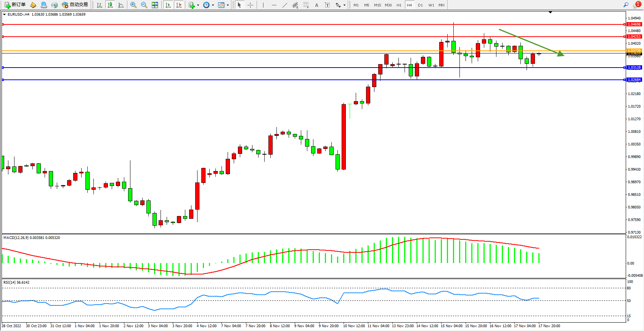Toggle chart auto scroll
Viewport: 644px width, 331px height.
[168, 5]
